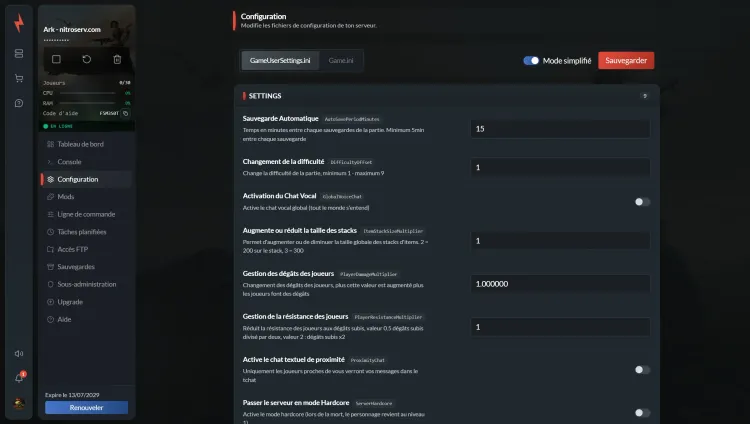This screenshot has height=424, width=750.
Task: Toggle sound using the speaker icon
Action: (19, 354)
